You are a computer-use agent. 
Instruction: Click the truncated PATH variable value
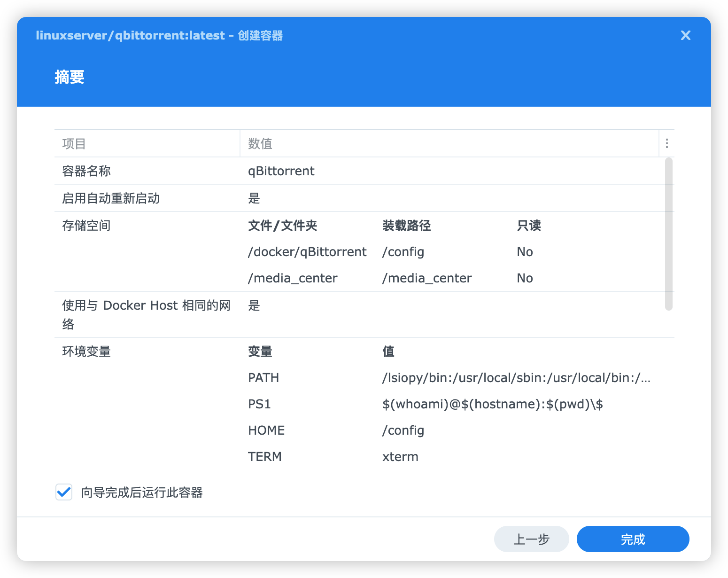[x=516, y=378]
